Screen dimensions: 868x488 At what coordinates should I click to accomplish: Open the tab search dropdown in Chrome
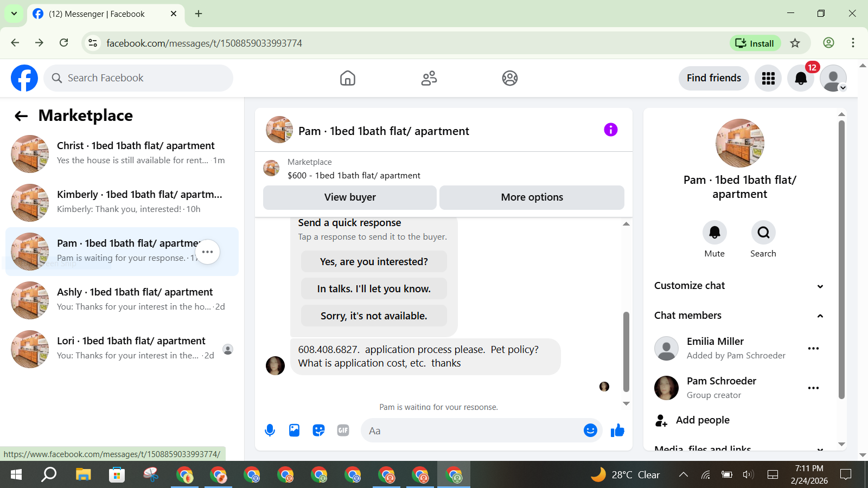point(14,14)
